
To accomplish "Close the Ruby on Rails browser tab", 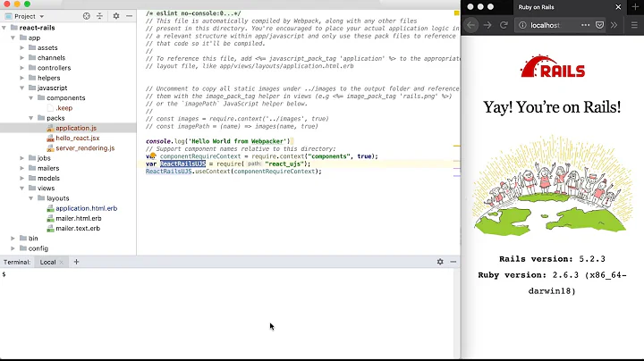I will tap(618, 7).
